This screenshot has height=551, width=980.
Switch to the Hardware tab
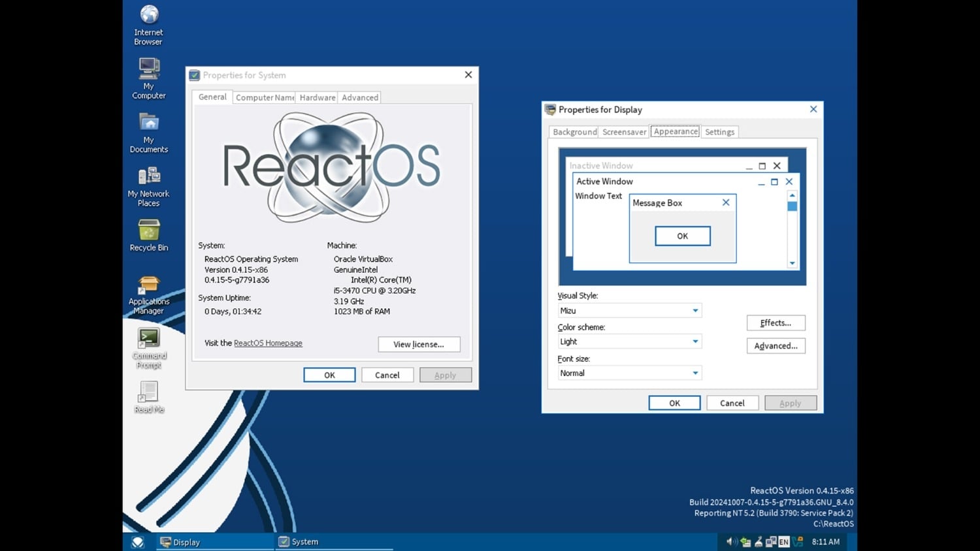(318, 97)
